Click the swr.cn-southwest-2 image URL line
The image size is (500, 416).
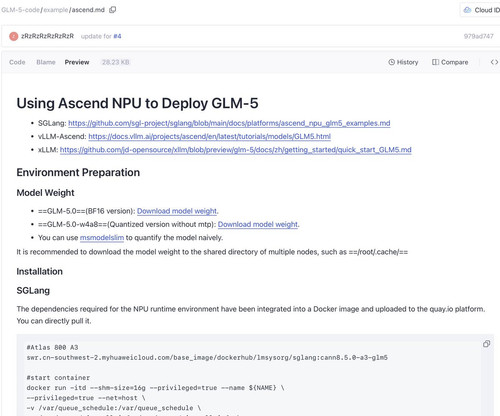[207, 357]
